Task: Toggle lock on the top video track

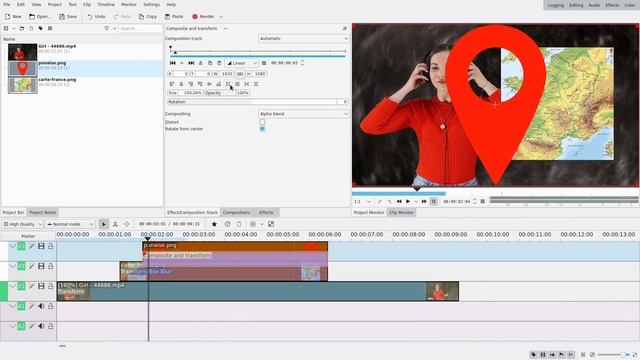Action: [51, 247]
